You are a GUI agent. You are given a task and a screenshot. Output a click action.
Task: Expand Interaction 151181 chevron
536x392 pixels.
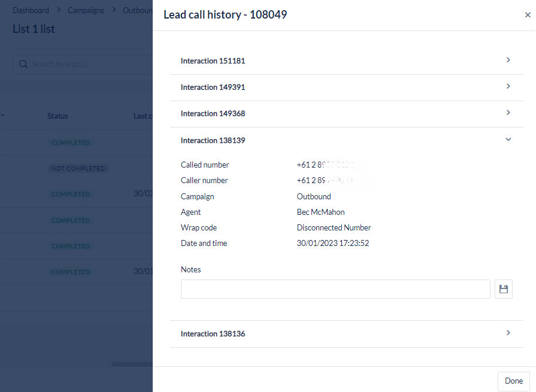click(x=508, y=60)
